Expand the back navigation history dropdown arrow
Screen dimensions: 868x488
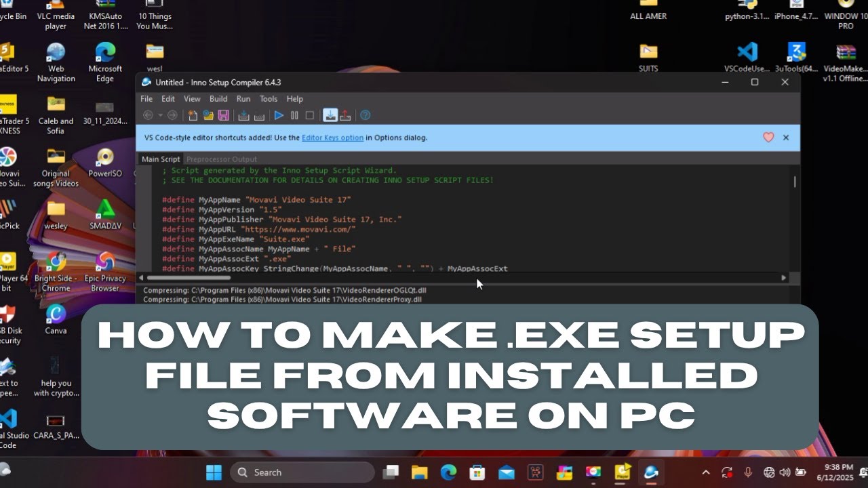tap(160, 115)
